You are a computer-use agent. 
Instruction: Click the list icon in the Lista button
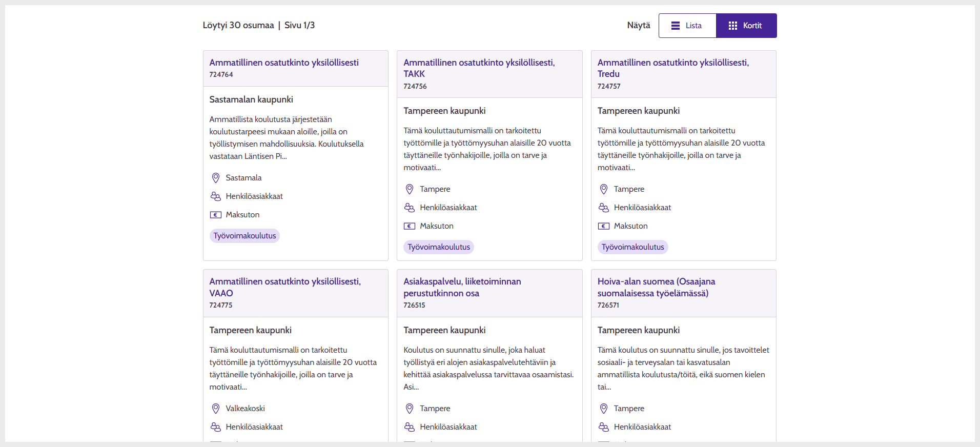[676, 26]
